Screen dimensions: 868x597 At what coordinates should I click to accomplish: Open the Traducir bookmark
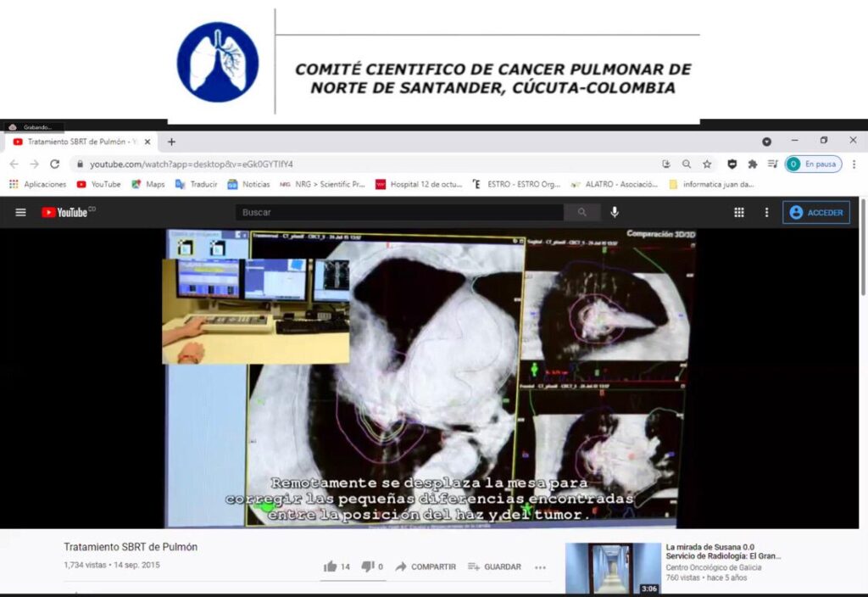[x=196, y=184]
